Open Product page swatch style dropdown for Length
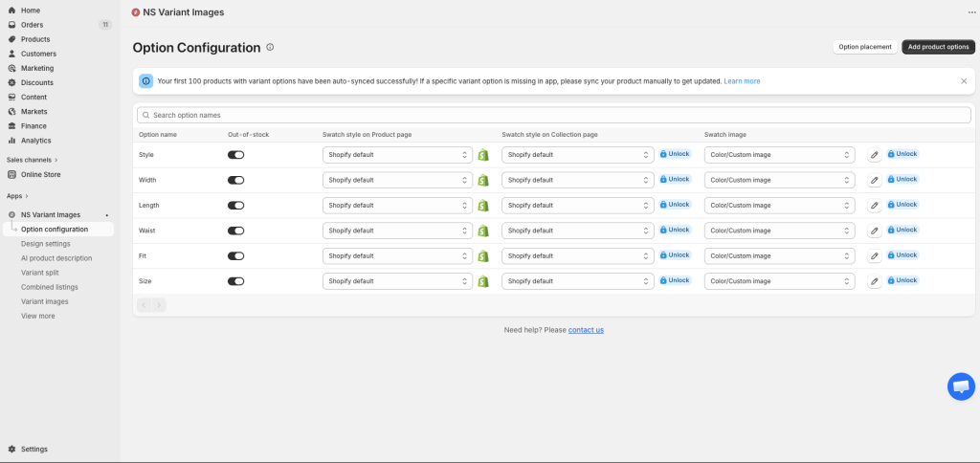Image resolution: width=980 pixels, height=463 pixels. point(397,206)
